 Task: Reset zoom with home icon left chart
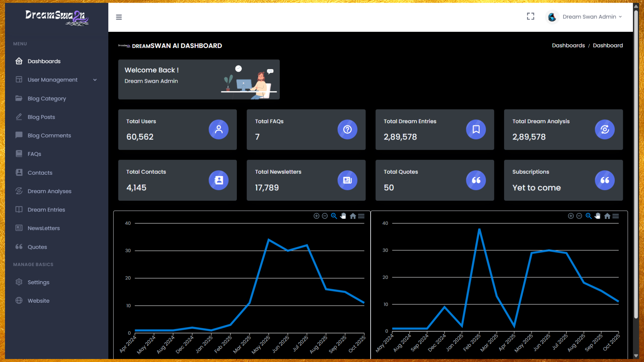tap(353, 216)
